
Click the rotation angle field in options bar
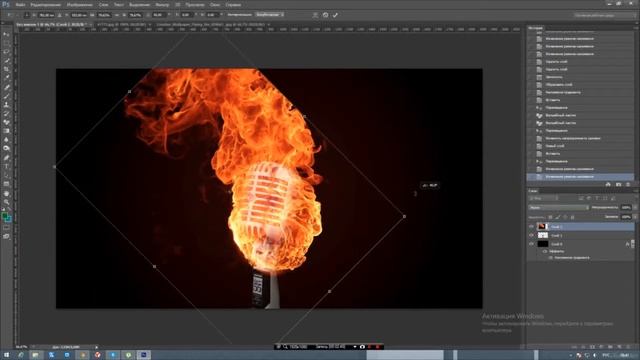pos(158,15)
